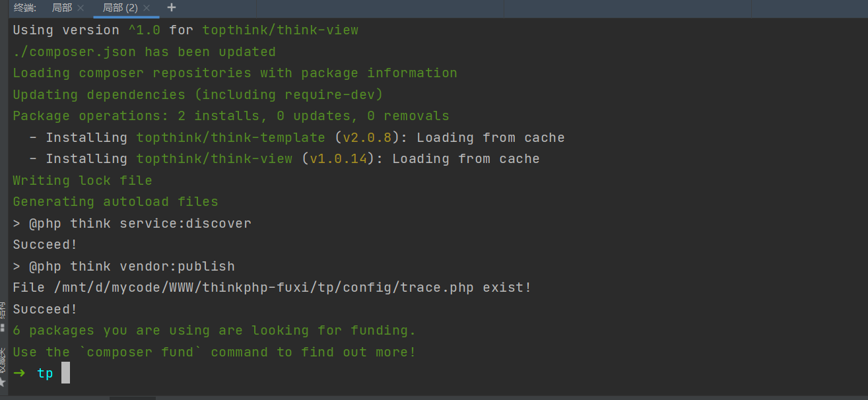868x400 pixels.
Task: Close the first 局部 terminal tab
Action: pyautogui.click(x=81, y=8)
